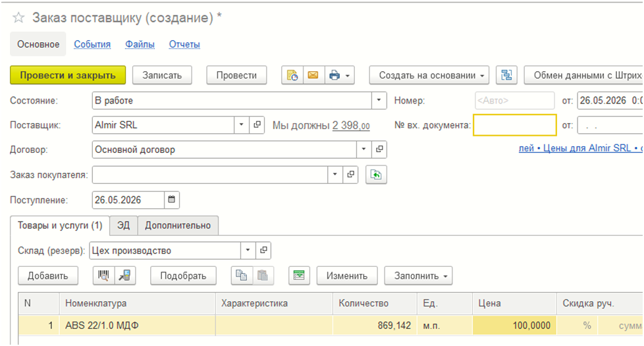The image size is (644, 346).
Task: Open Создать на основании dropdown
Action: [429, 75]
